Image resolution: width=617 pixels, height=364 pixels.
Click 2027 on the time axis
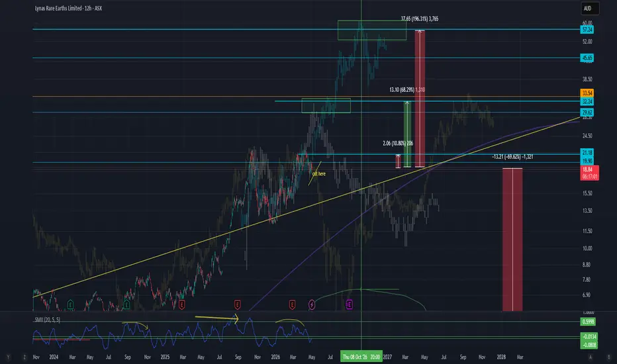[x=387, y=357]
